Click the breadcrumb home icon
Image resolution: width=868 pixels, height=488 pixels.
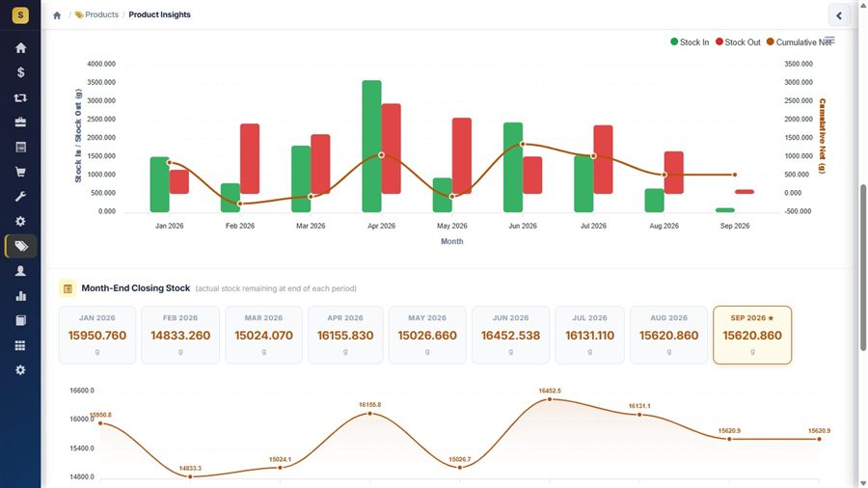click(57, 14)
